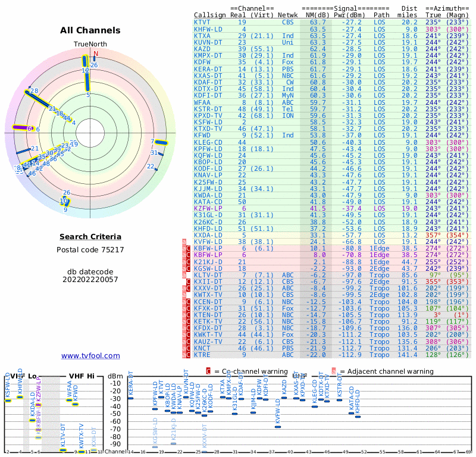Select the channel 7 marker on radar plot

tap(161, 143)
